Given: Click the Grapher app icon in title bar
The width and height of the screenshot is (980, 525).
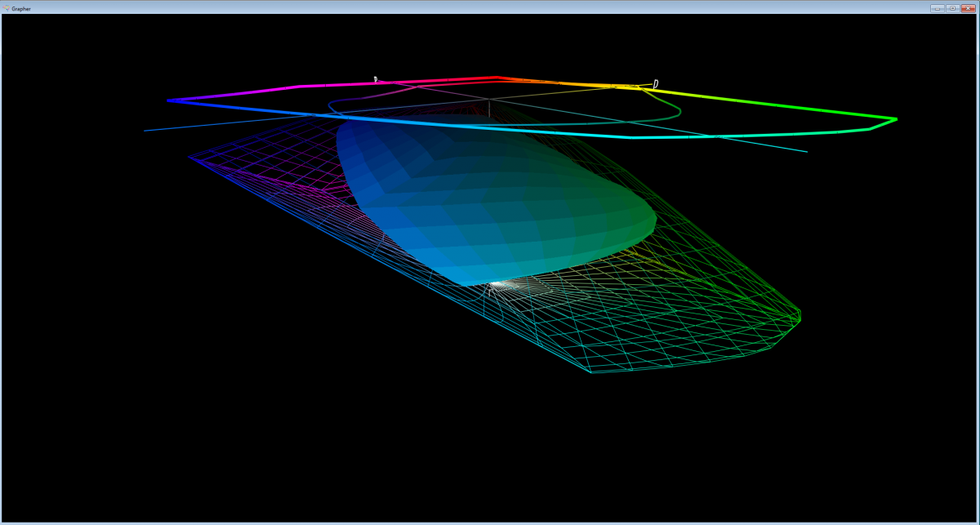Looking at the screenshot, I should [7, 8].
